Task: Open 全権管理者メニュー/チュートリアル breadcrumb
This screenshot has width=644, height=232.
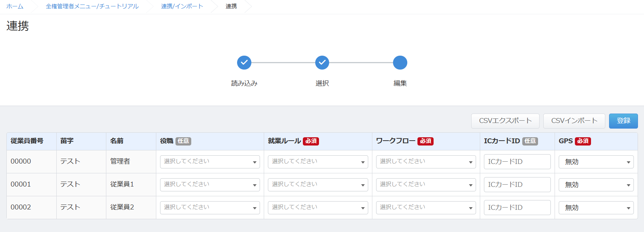Action: [x=92, y=6]
